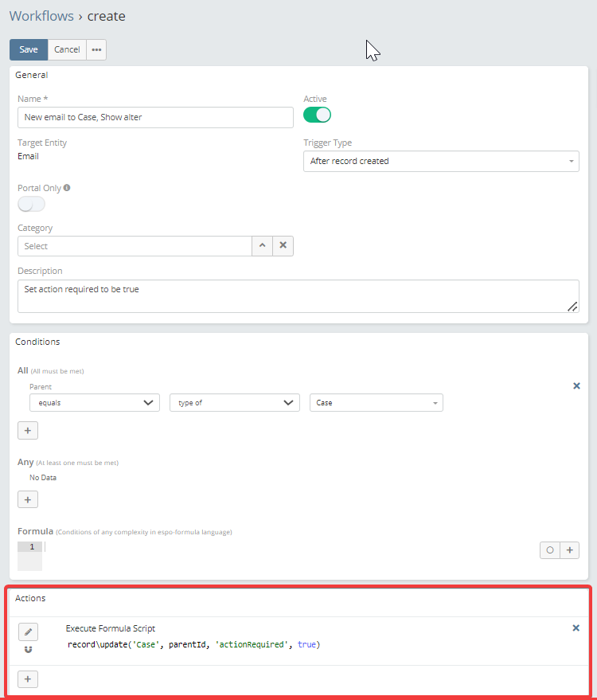Remove the Execute Formula Script action
597x700 pixels.
tap(576, 628)
